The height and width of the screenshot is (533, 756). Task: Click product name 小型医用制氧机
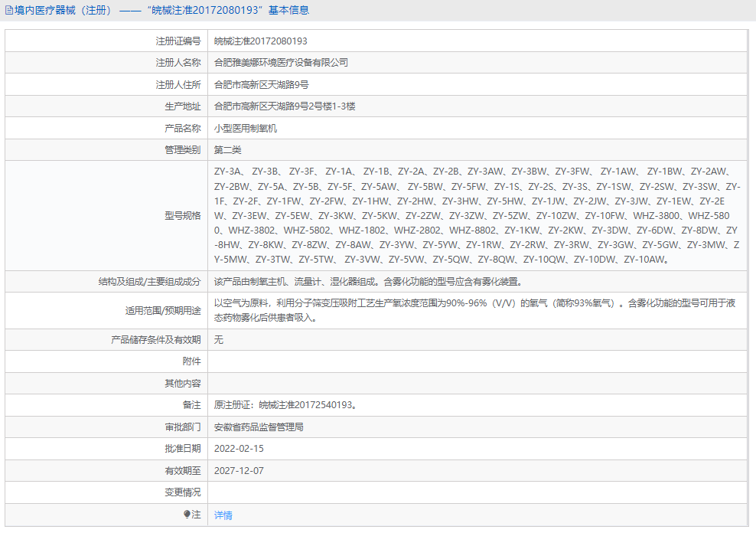[246, 129]
